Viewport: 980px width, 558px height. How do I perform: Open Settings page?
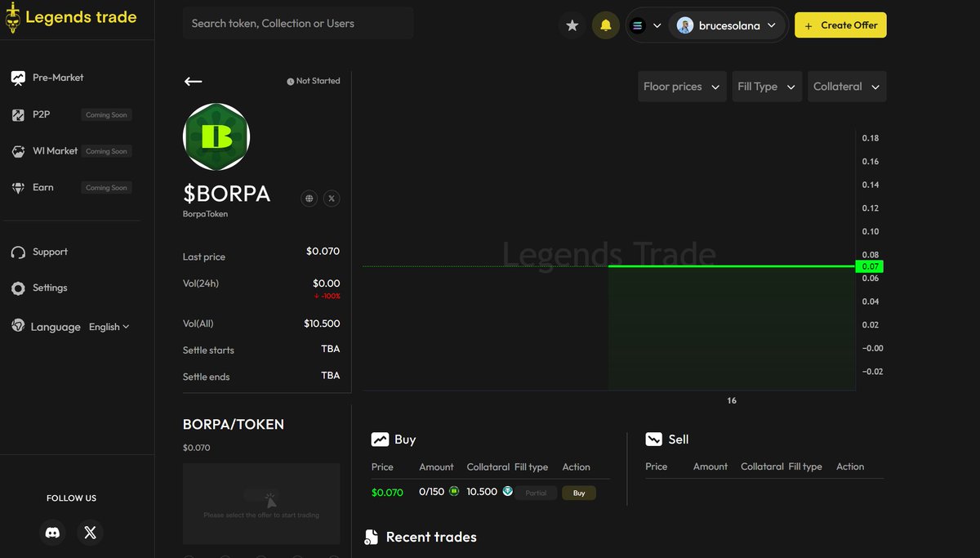[50, 288]
